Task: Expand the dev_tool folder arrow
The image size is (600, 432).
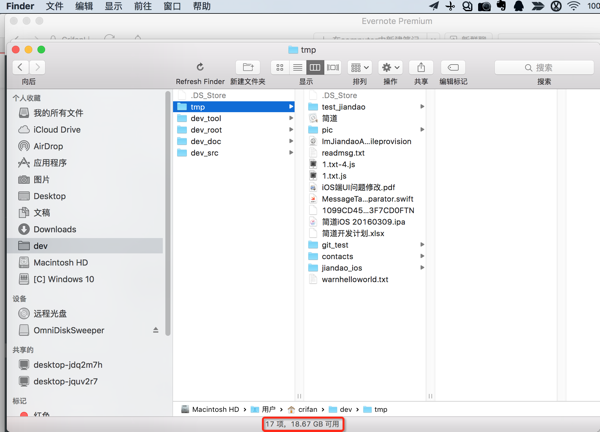Action: click(291, 118)
